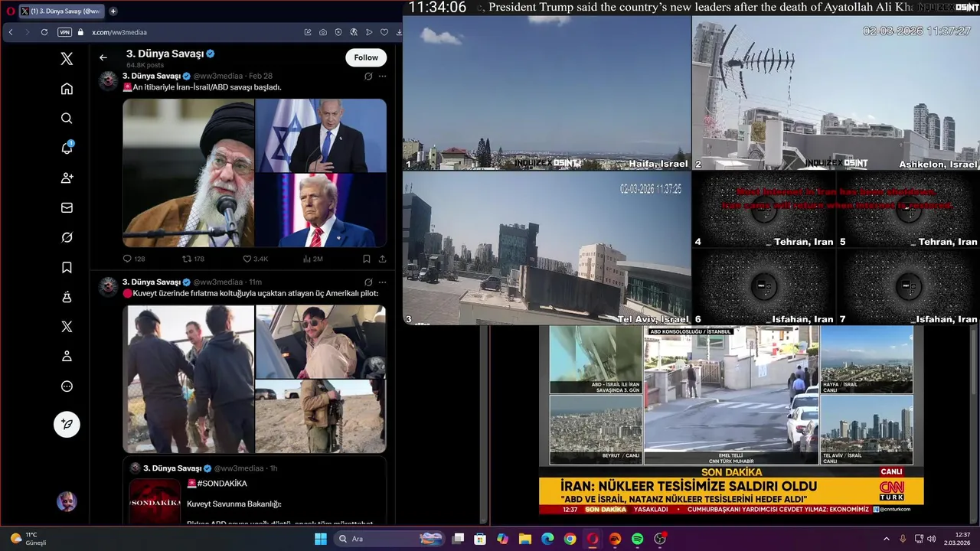Add page to bookmarks with heart icon
Image resolution: width=980 pixels, height=551 pixels.
point(384,32)
